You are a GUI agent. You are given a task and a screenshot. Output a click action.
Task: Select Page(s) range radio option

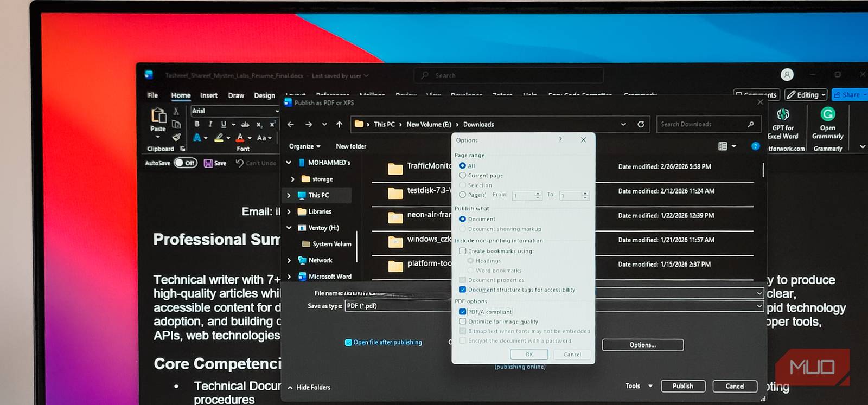[463, 195]
